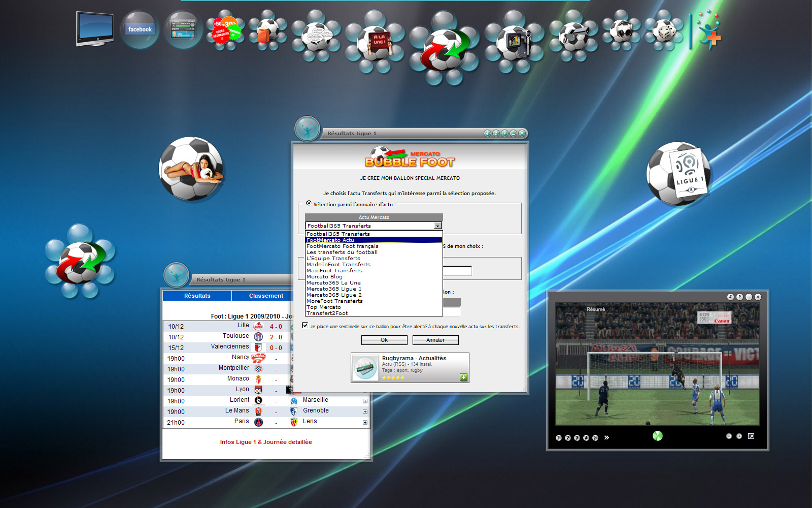The width and height of the screenshot is (812, 508).
Task: Open the desktop football with bikini woman
Action: (x=191, y=169)
